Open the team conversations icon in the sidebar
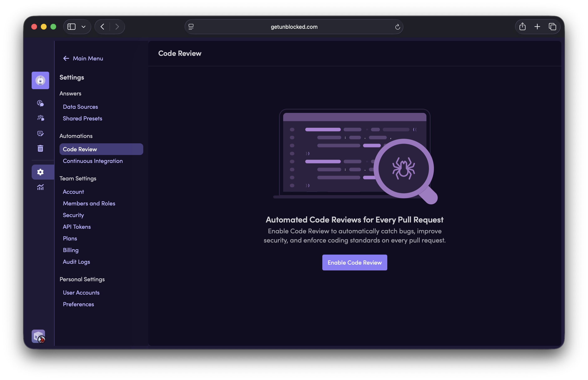Viewport: 588px width, 380px height. 40,118
